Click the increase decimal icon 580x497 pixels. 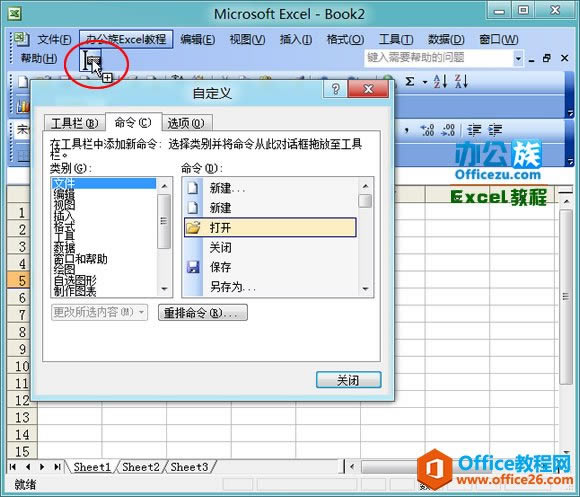428,130
